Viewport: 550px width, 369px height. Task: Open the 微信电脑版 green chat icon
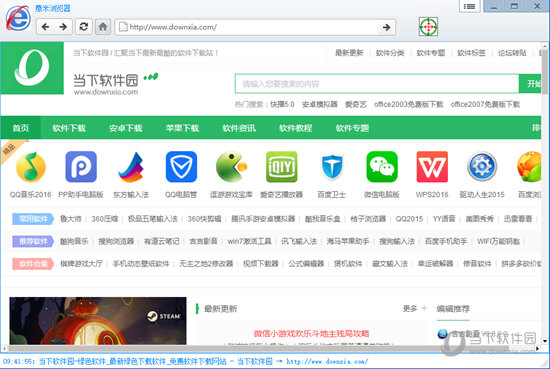(382, 167)
